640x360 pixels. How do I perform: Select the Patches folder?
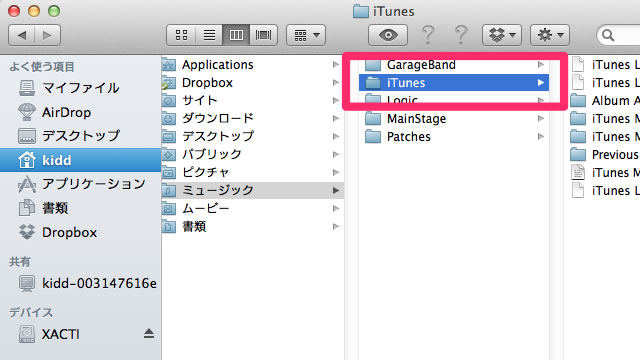click(453, 137)
